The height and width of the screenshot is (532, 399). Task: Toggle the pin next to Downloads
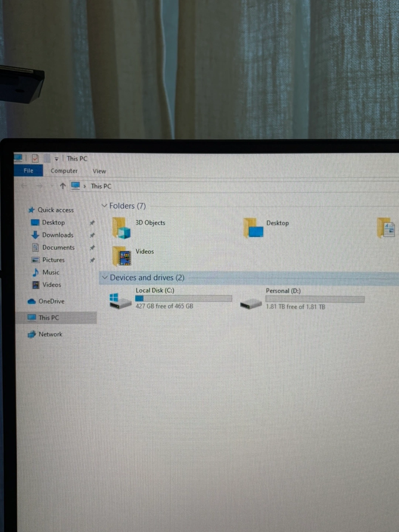click(92, 235)
